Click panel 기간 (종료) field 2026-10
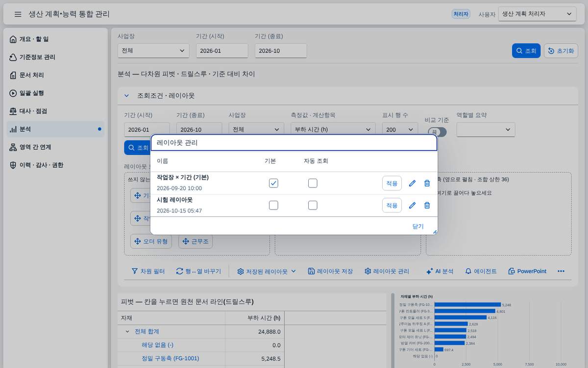 click(199, 130)
